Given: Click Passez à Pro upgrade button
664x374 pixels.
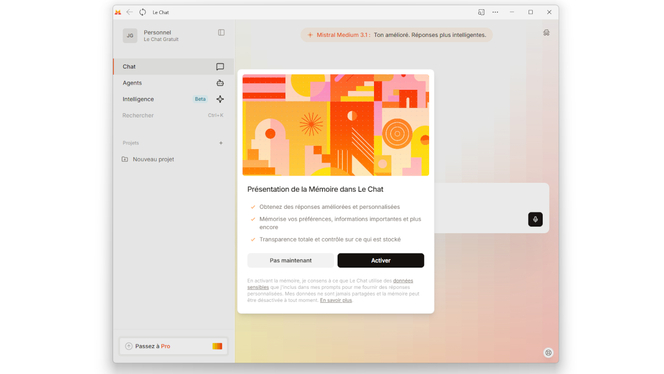Looking at the screenshot, I should click(x=174, y=346).
